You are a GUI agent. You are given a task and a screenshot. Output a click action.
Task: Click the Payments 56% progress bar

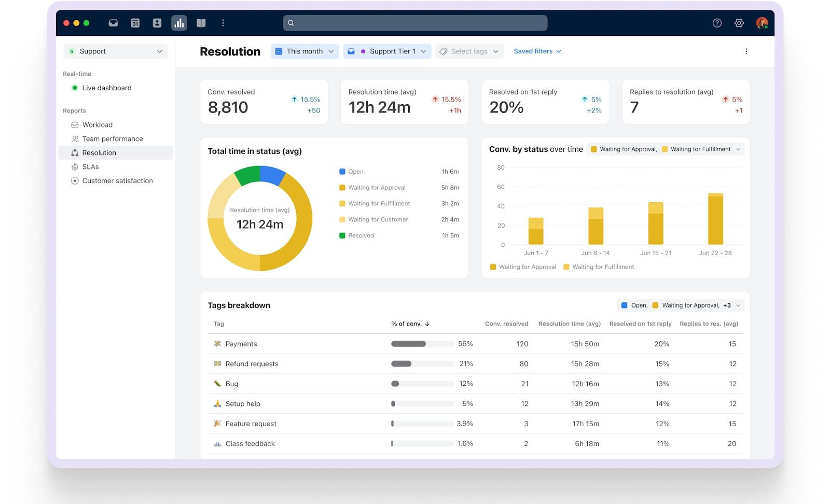coord(422,344)
